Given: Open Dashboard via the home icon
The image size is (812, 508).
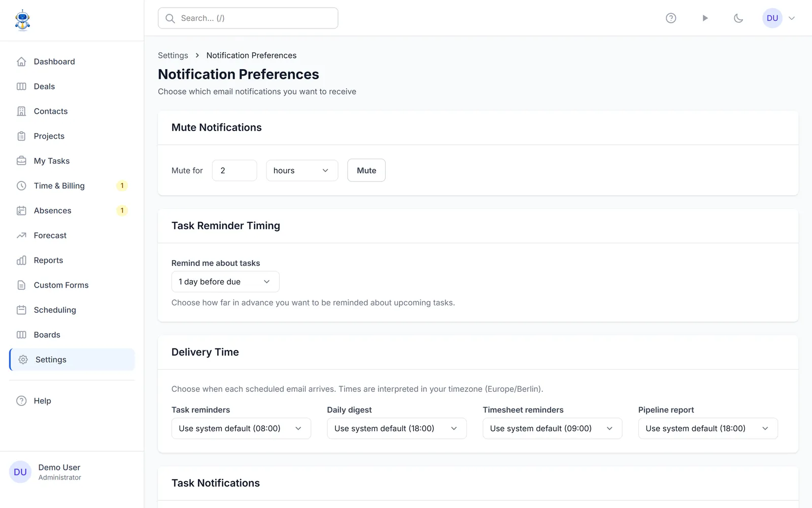Looking at the screenshot, I should click(x=21, y=61).
